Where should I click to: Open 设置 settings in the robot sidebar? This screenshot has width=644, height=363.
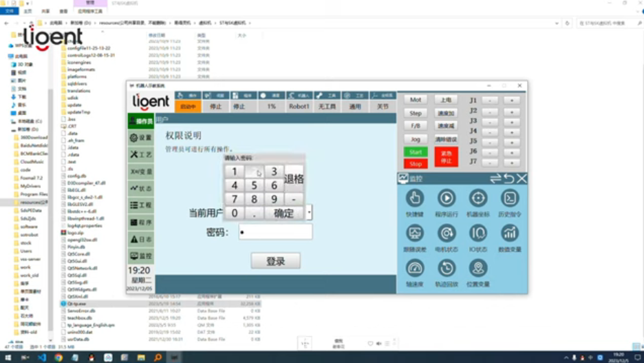tap(141, 138)
